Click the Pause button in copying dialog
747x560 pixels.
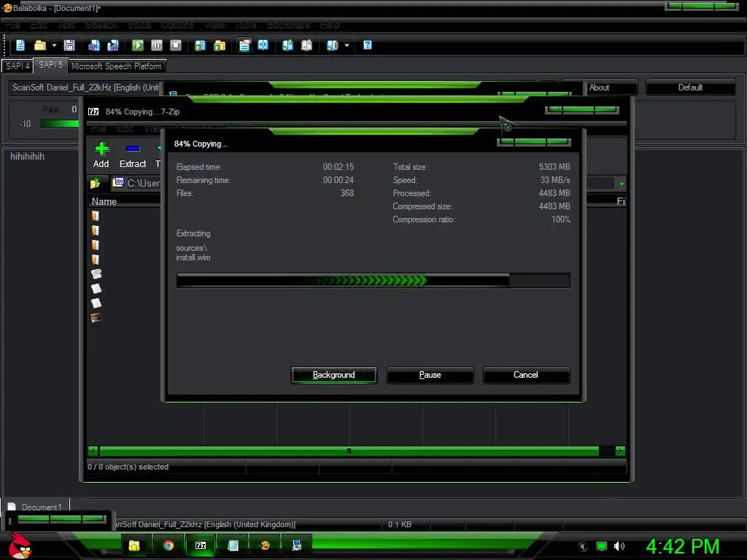(x=430, y=375)
